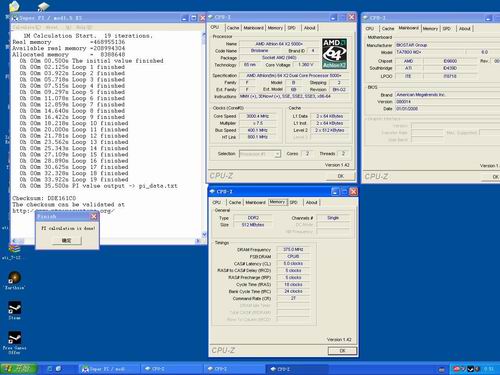The width and height of the screenshot is (500, 375).
Task: Switch to About tab in the right CPU-Z window
Action: point(465,29)
